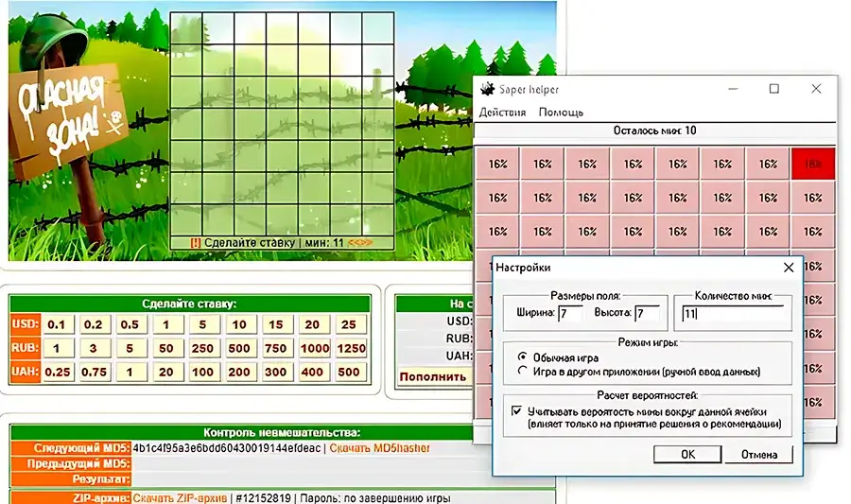Close the Saper helper window

point(816,89)
